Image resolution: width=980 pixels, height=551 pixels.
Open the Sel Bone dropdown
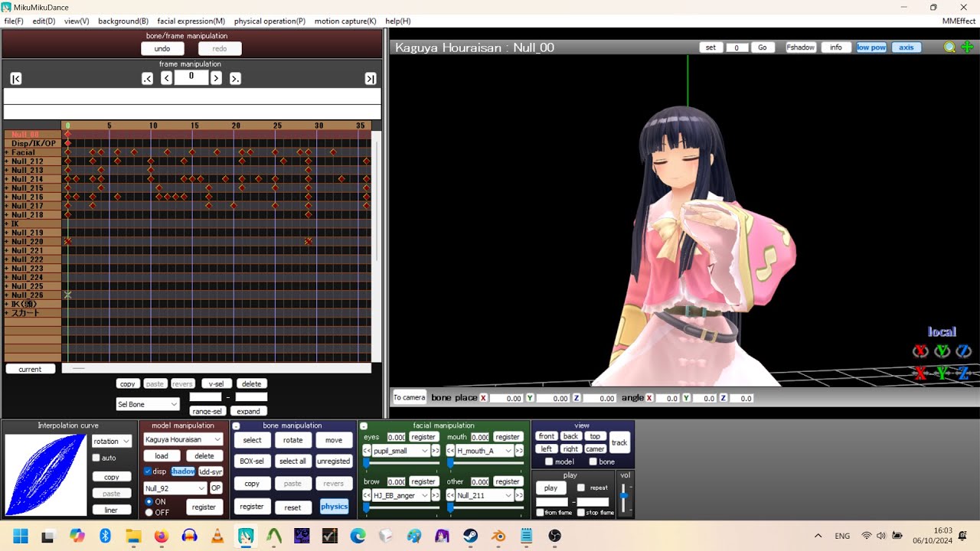point(148,404)
